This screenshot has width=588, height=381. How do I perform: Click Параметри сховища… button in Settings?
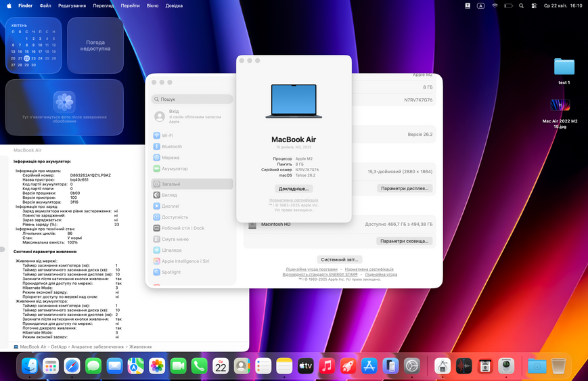pos(404,241)
